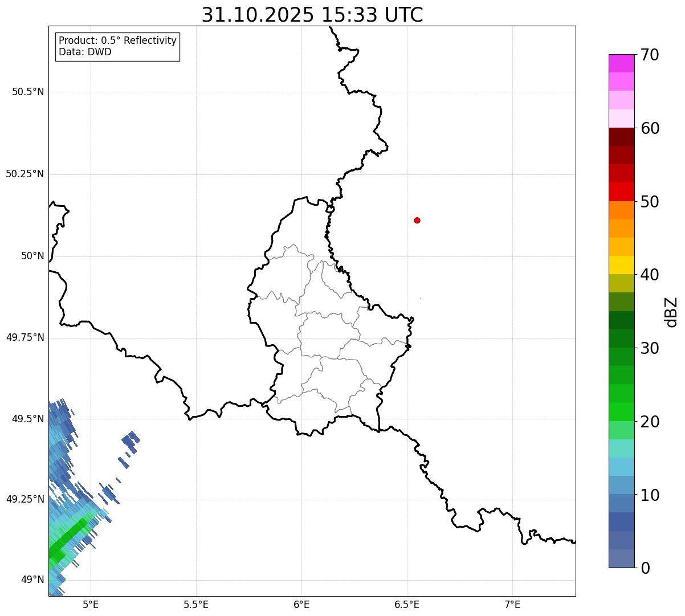This screenshot has height=616, width=685.
Task: Click the red station marker dot
Action: [417, 221]
